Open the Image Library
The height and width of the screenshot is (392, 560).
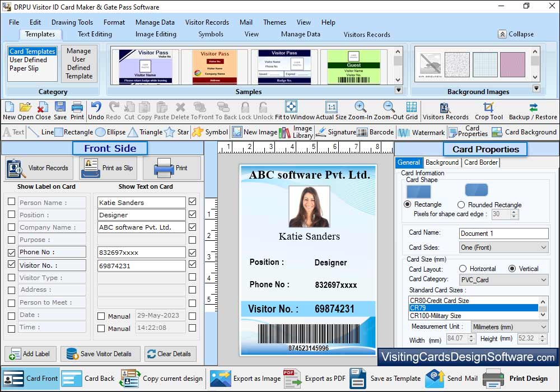click(x=296, y=132)
